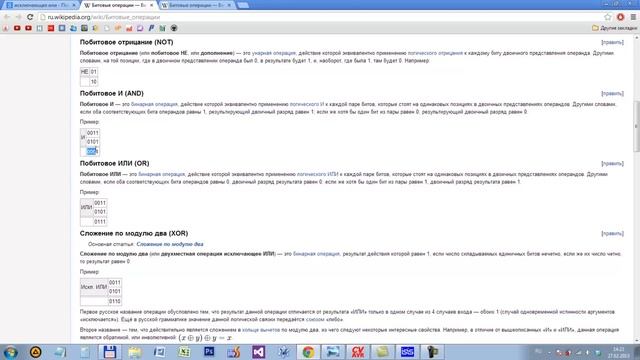
Task: Click the scrollbar up arrow
Action: coord(636,38)
